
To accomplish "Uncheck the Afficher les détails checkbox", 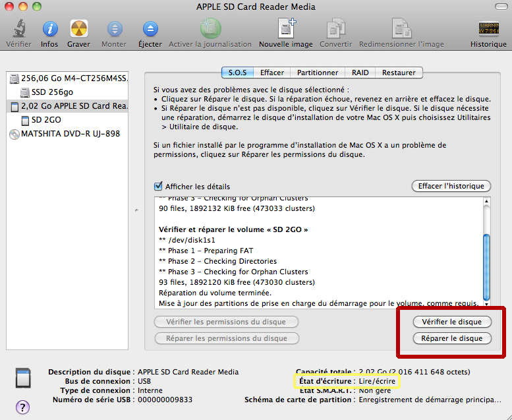I will point(158,187).
